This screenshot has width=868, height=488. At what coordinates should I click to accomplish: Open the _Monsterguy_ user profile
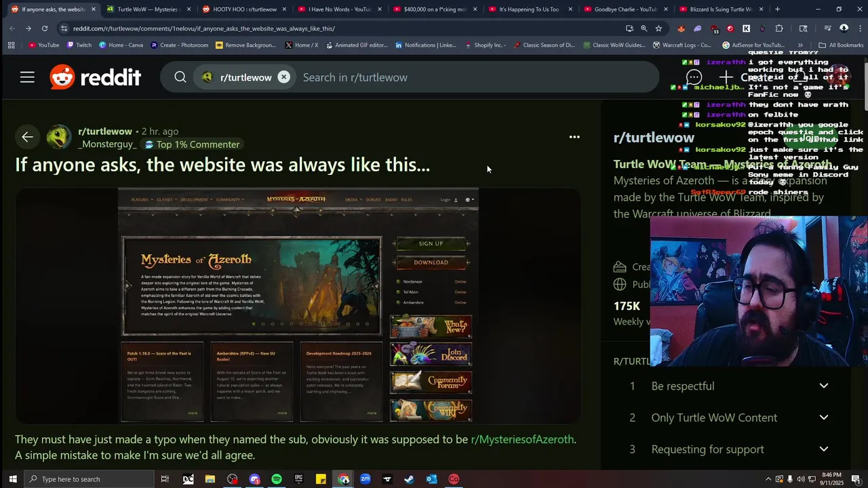[107, 144]
